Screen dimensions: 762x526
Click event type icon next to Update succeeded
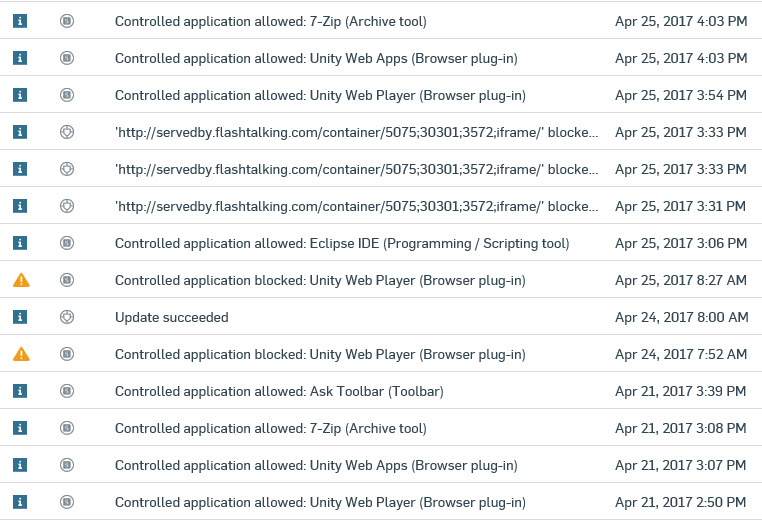67,317
